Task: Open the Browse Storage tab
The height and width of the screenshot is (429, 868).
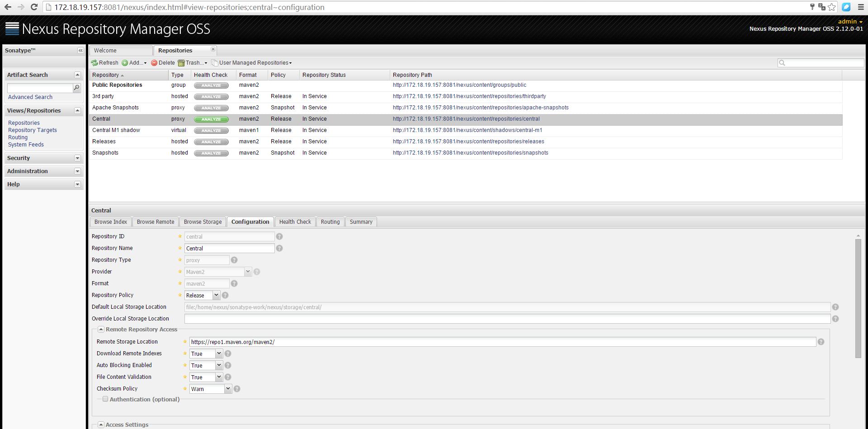Action: (x=203, y=222)
